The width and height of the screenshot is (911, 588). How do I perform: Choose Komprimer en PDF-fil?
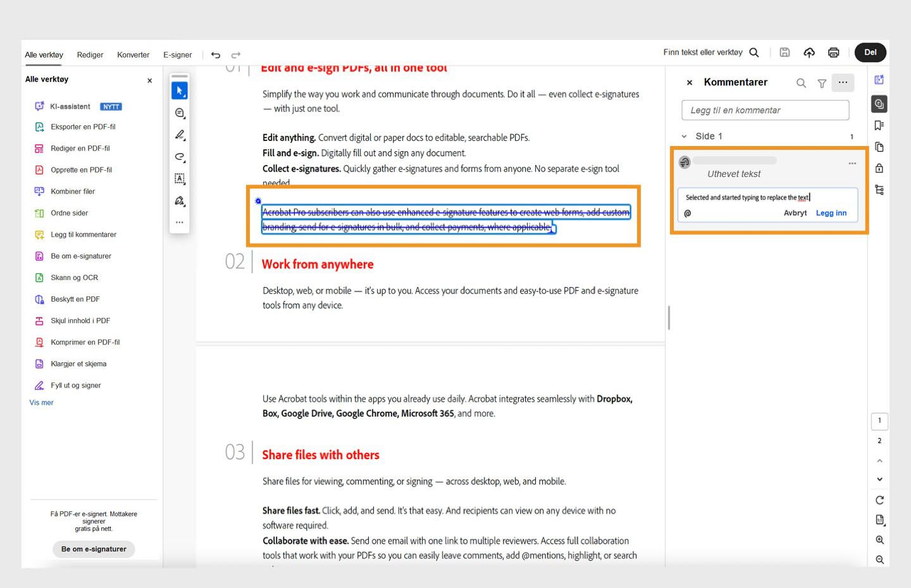(x=77, y=342)
